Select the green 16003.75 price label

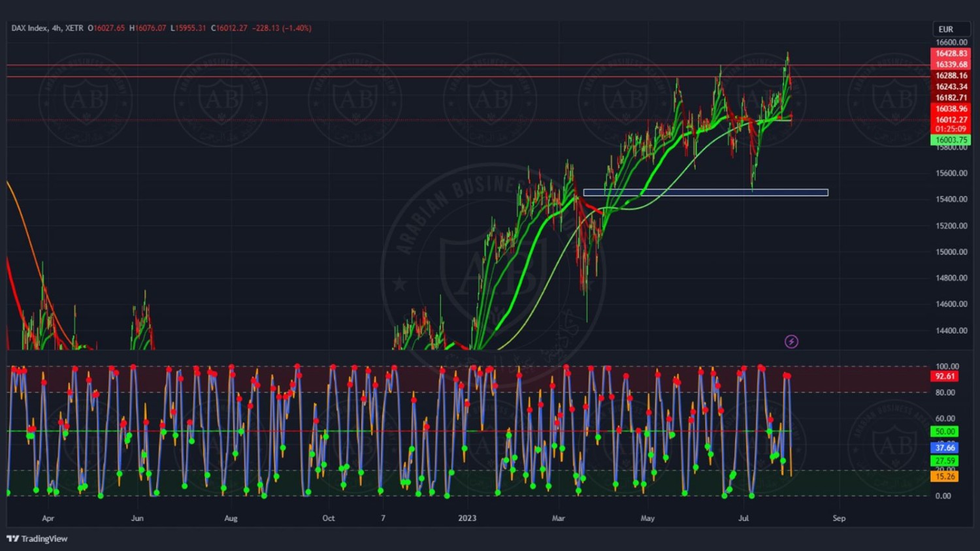pos(951,140)
